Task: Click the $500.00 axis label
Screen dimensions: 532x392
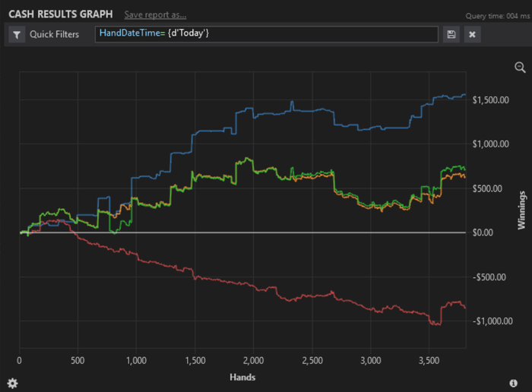Action: (x=487, y=188)
